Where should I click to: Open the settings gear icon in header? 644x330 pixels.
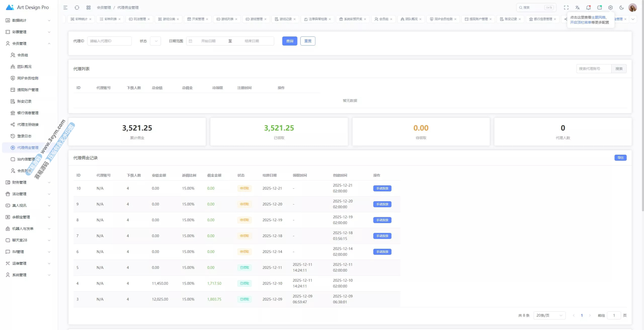click(611, 8)
